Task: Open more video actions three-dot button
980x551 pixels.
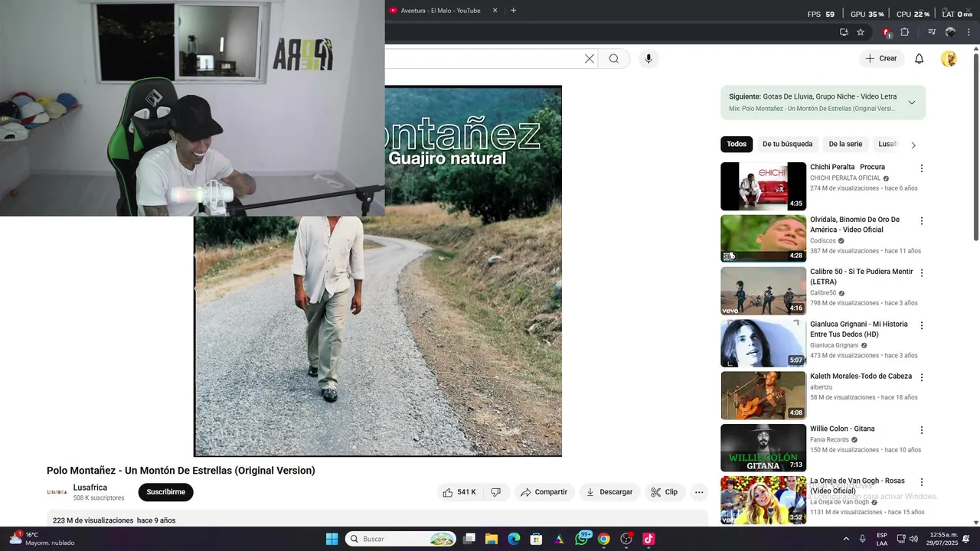Action: [699, 492]
